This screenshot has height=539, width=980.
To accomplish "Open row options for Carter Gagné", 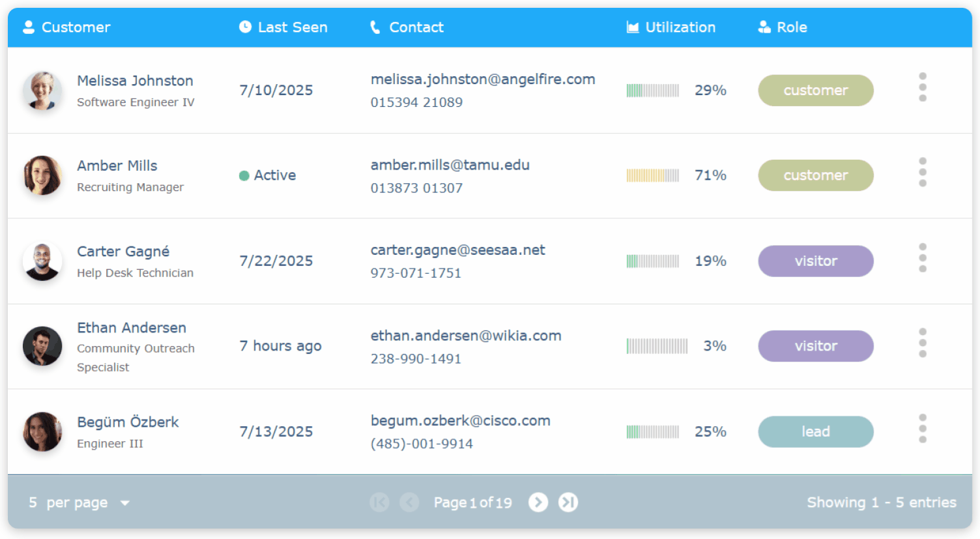I will (922, 258).
